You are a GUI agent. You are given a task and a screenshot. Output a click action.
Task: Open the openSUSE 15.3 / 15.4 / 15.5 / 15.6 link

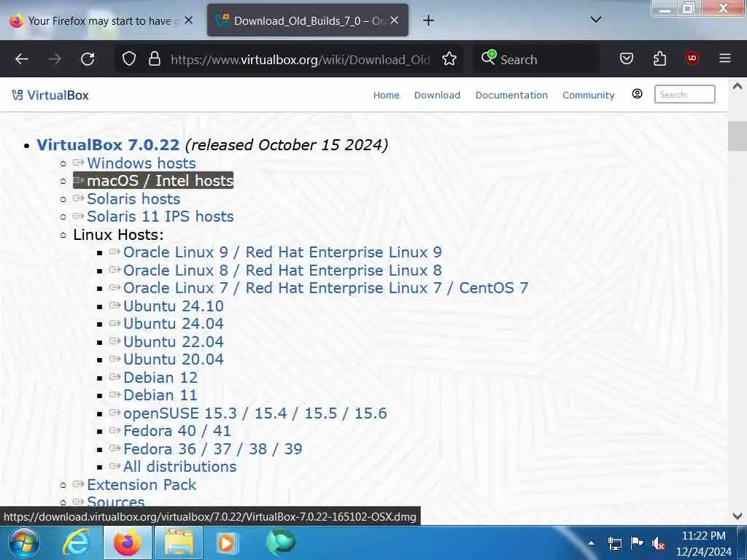tap(255, 413)
